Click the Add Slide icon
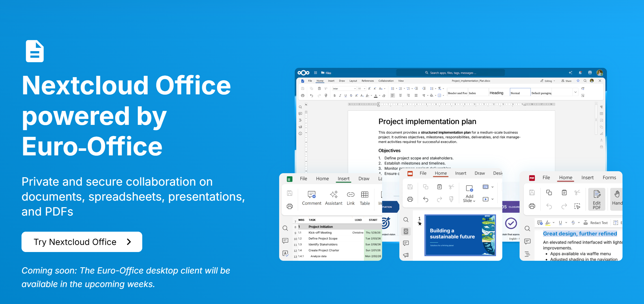This screenshot has height=304, width=644. [x=469, y=188]
